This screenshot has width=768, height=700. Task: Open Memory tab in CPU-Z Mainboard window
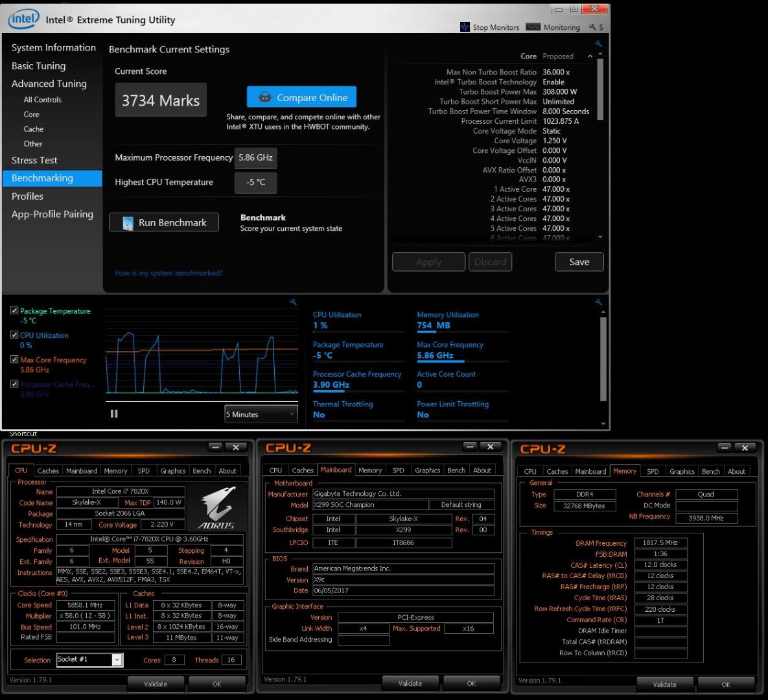[370, 471]
